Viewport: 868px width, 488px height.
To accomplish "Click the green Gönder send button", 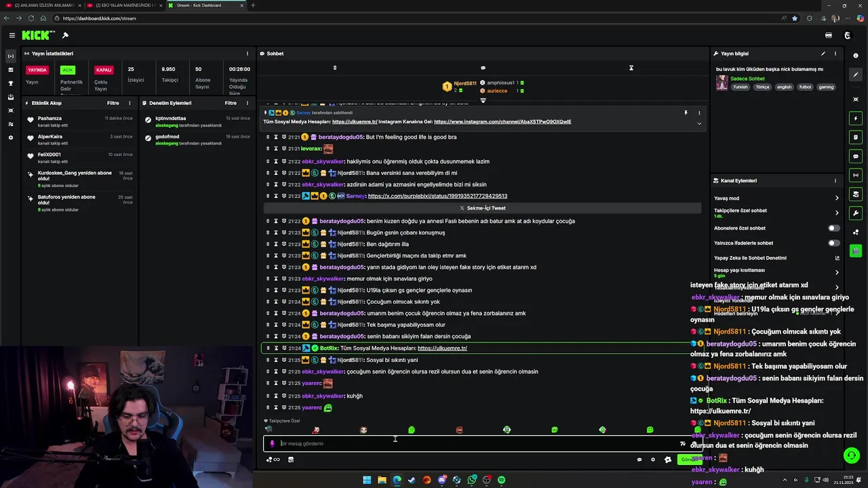I will point(690,460).
